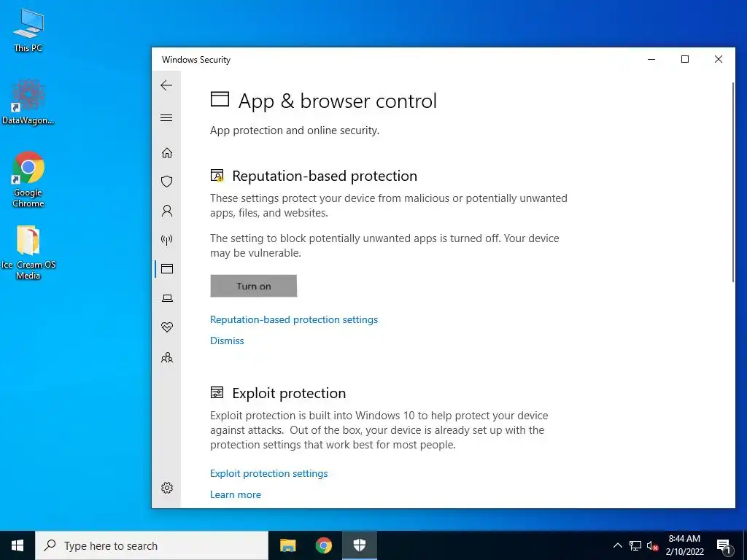Open Reputation-based protection settings link
747x560 pixels.
point(294,319)
